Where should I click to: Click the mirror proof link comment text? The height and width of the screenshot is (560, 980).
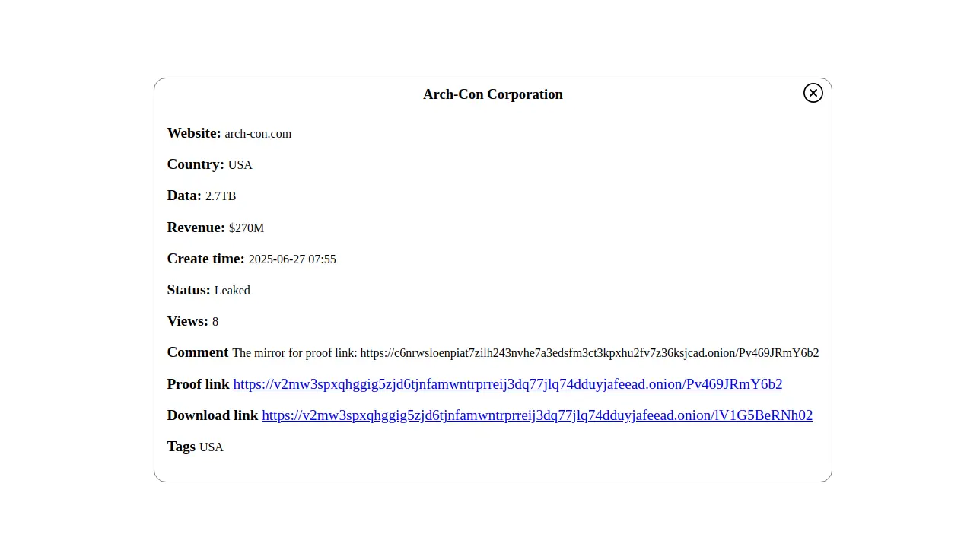(x=525, y=353)
